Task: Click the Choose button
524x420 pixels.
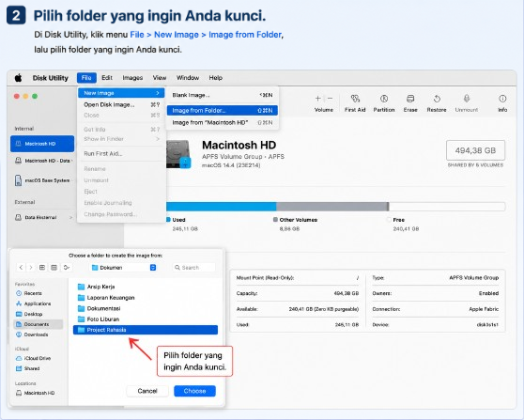Action: point(194,391)
